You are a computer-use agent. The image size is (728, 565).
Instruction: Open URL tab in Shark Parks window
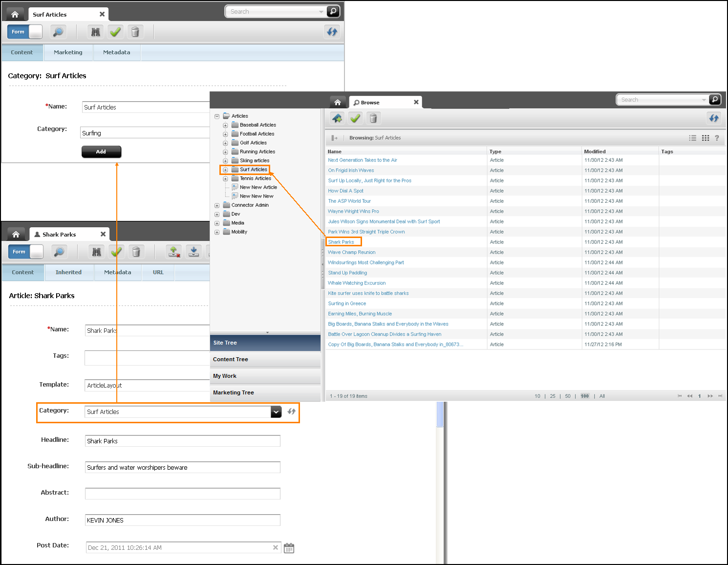(158, 272)
